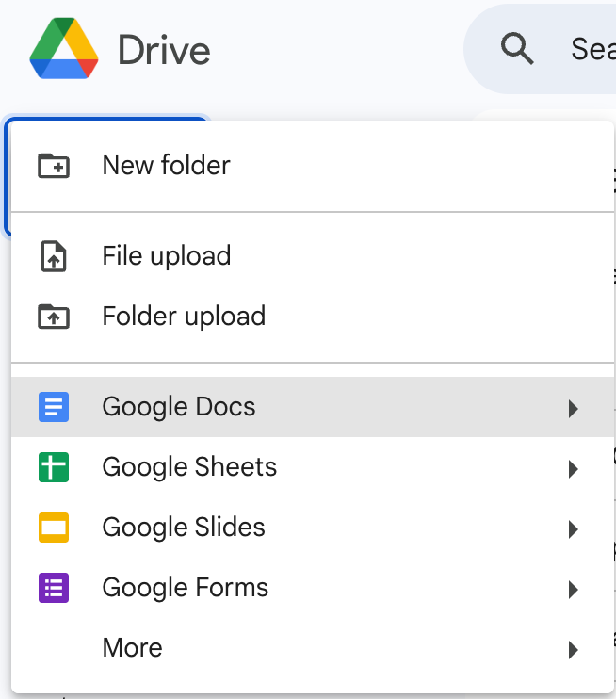Click the Folder upload icon
This screenshot has width=616, height=699.
[x=54, y=317]
